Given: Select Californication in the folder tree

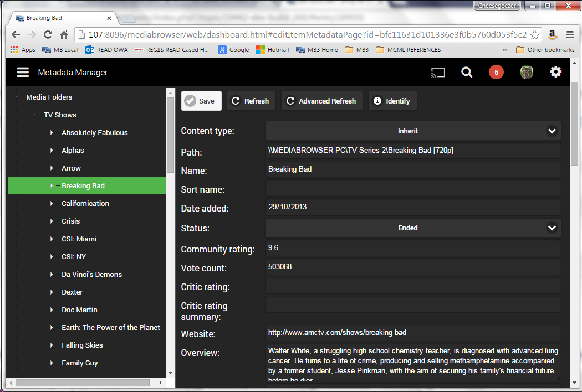Looking at the screenshot, I should pyautogui.click(x=85, y=204).
